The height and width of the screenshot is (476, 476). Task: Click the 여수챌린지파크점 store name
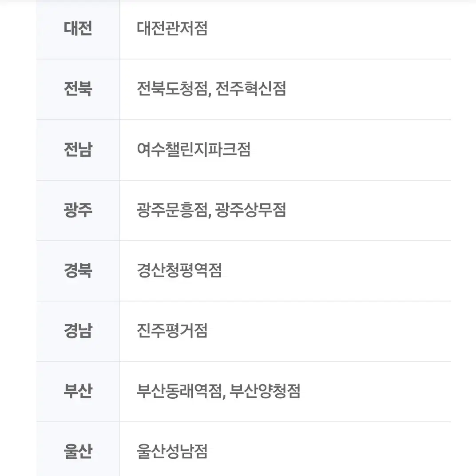coord(194,149)
